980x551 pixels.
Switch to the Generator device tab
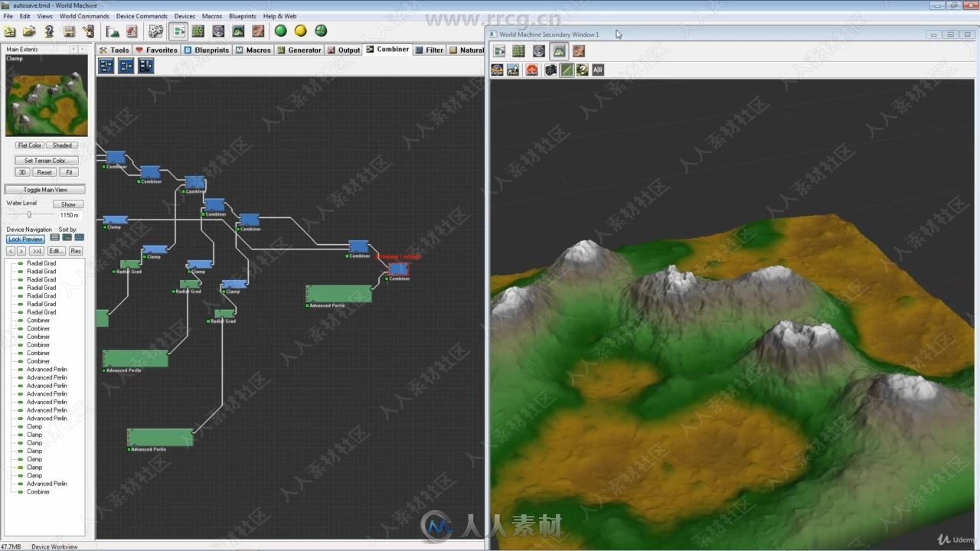(299, 50)
